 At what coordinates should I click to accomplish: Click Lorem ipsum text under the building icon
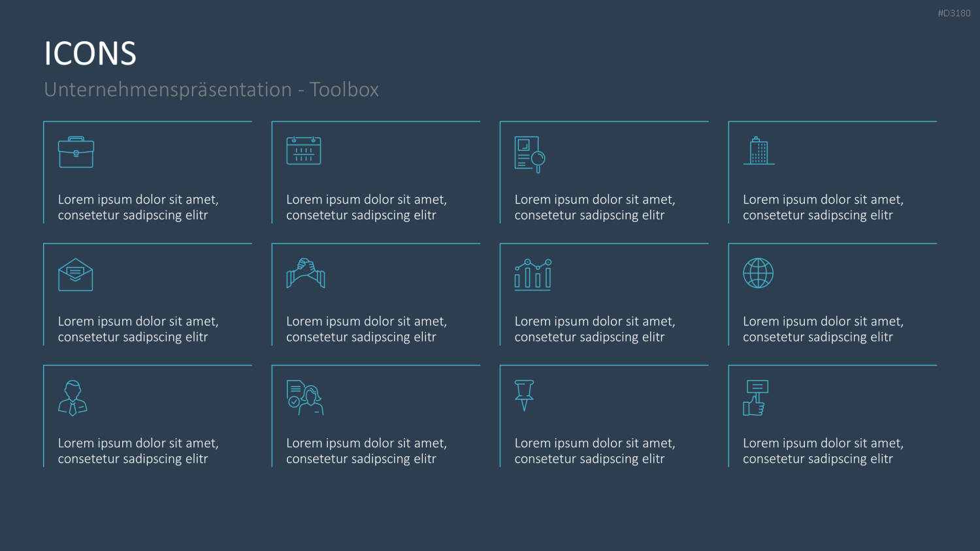point(823,208)
